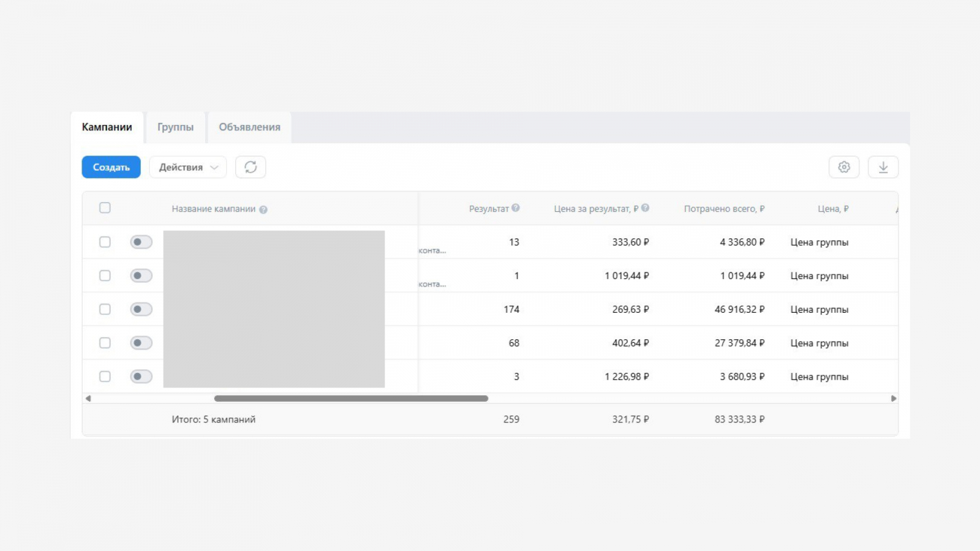Open the Действия dropdown
This screenshot has height=551, width=980.
click(187, 167)
